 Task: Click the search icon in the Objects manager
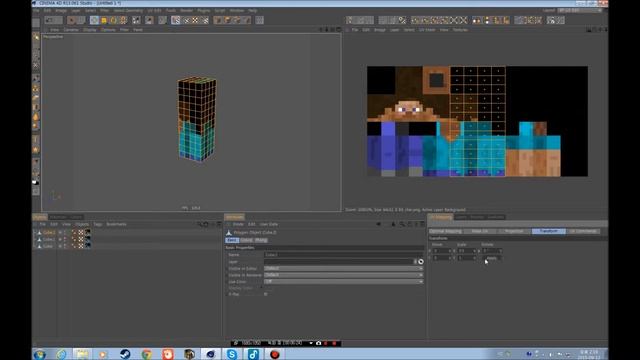click(x=199, y=224)
